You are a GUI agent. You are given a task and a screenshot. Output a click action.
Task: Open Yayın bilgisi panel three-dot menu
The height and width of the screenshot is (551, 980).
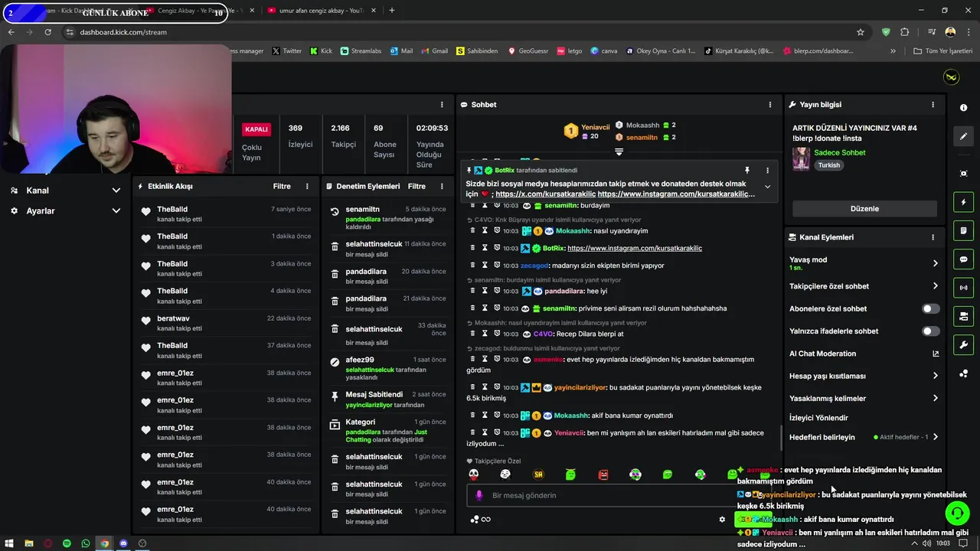click(x=933, y=104)
